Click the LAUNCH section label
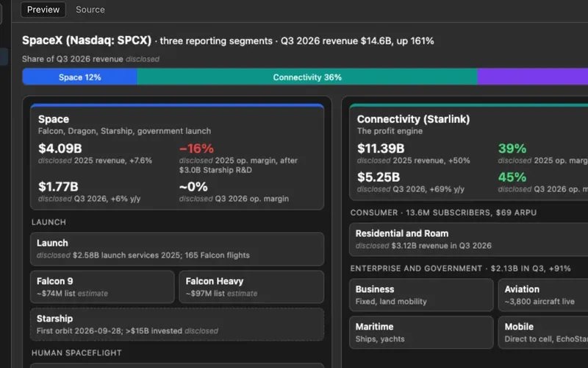Image resolution: width=588 pixels, height=368 pixels. [x=49, y=222]
